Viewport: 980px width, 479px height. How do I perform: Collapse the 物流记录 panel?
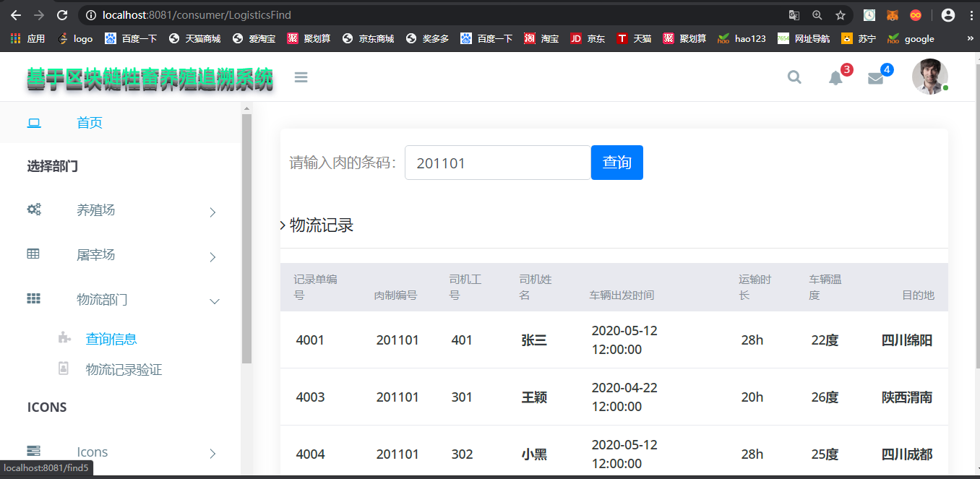[282, 225]
